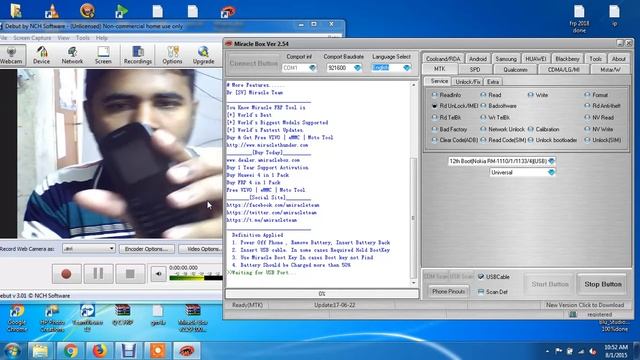Select ReadInfo radio option

tap(447, 95)
